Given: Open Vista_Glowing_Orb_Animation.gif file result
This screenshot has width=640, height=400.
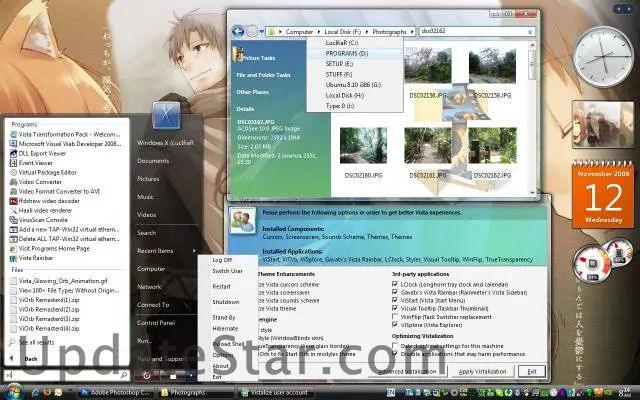Looking at the screenshot, I should click(58, 281).
